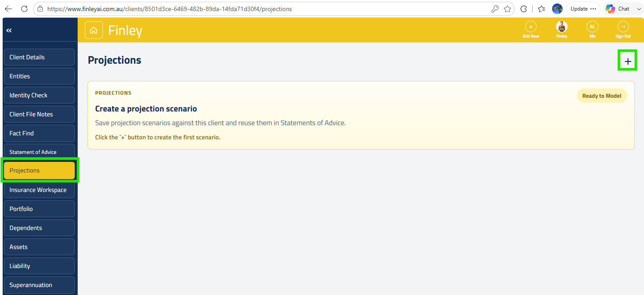Viewport: 644px width, 295px height.
Task: Click the 'Save projection scenarios' description text
Action: [220, 123]
